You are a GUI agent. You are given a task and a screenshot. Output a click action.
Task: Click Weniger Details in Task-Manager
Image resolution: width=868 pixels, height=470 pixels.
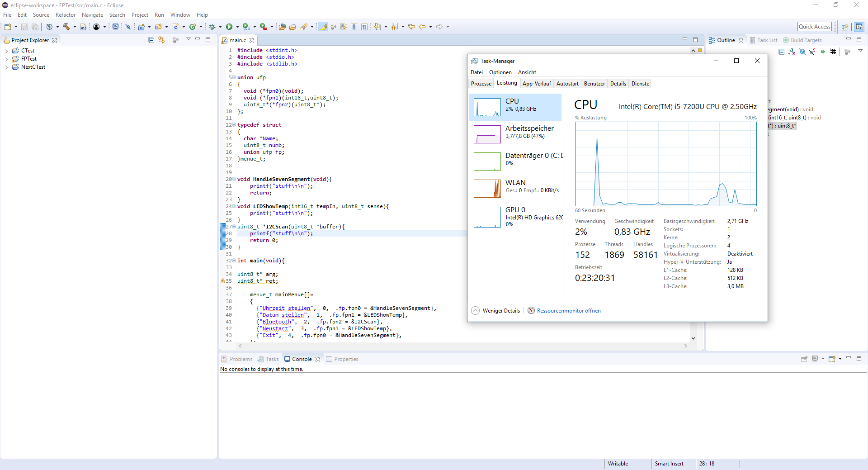(496, 311)
